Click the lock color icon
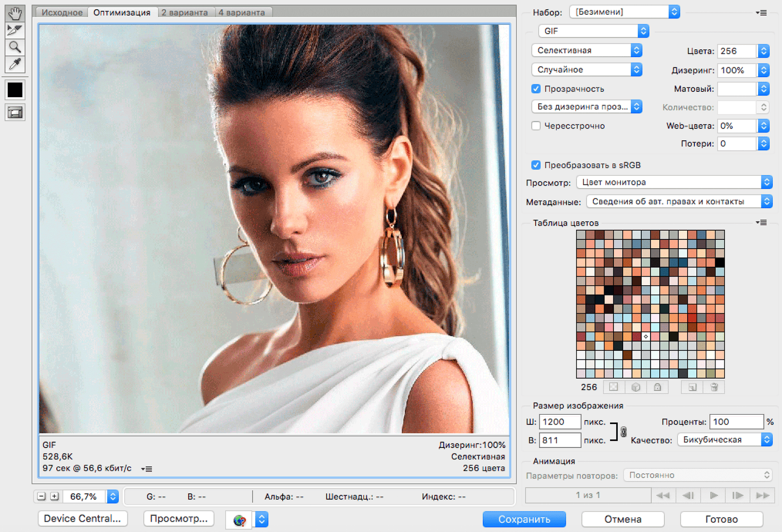Image resolution: width=782 pixels, height=532 pixels. (x=657, y=387)
